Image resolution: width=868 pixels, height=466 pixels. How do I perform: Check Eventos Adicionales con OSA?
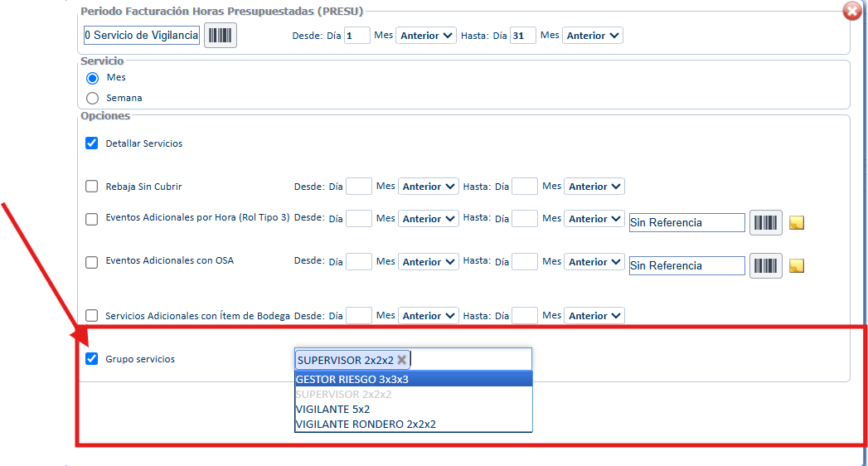click(92, 262)
